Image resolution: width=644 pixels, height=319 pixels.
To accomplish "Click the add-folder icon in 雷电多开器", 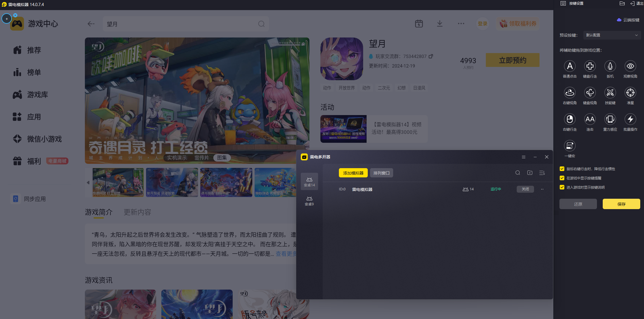I will tap(530, 173).
